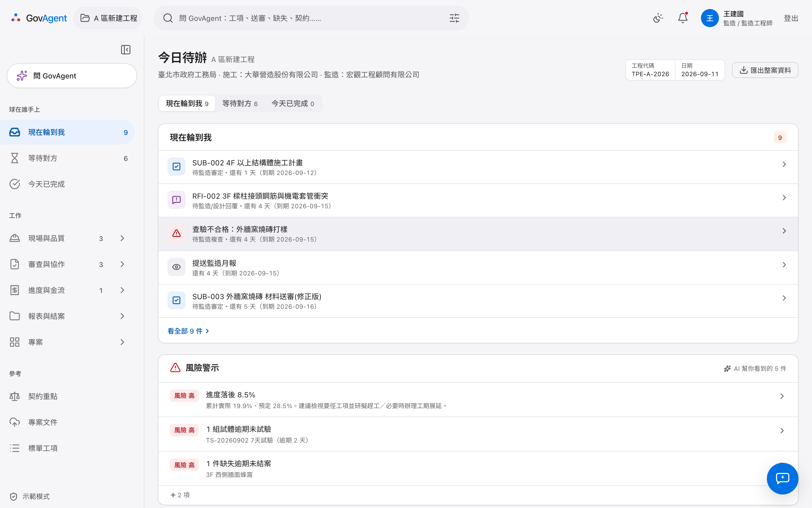Screen dimensions: 812x508
Task: Click 匯出整案資料 button
Action: pos(765,70)
